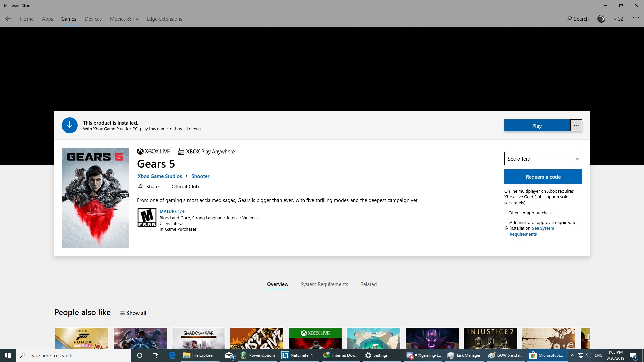Open the Store's See more menu
644x362 pixels.
[x=636, y=18]
